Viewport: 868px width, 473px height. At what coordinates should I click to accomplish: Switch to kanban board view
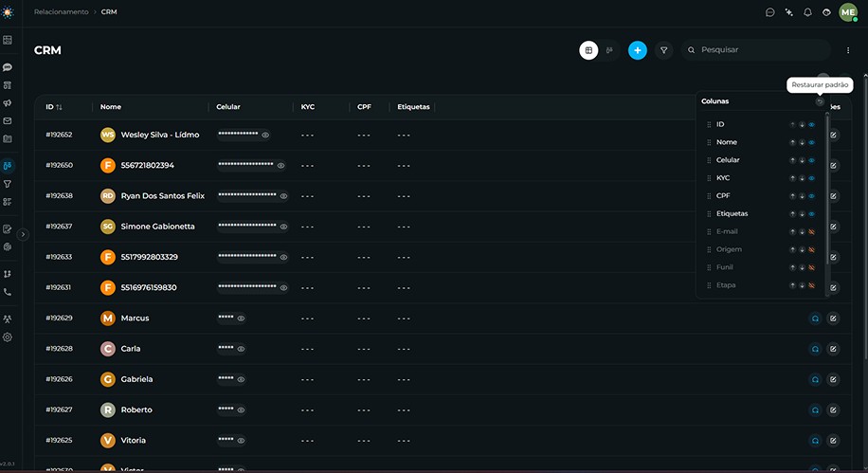[609, 50]
